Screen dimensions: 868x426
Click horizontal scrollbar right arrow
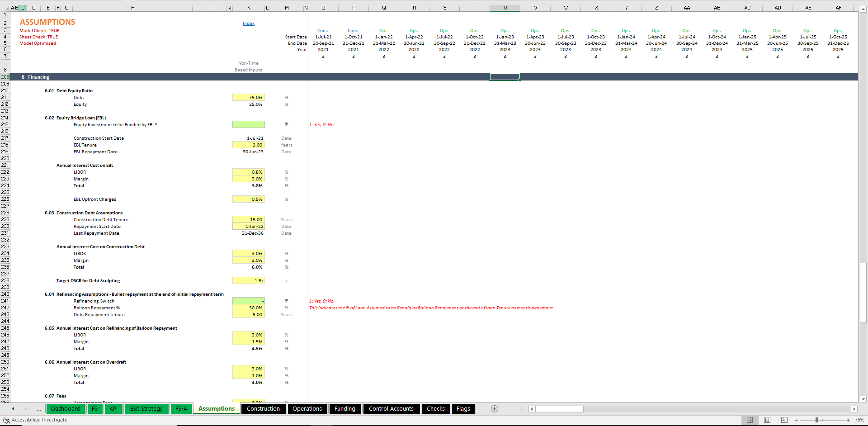(x=854, y=409)
